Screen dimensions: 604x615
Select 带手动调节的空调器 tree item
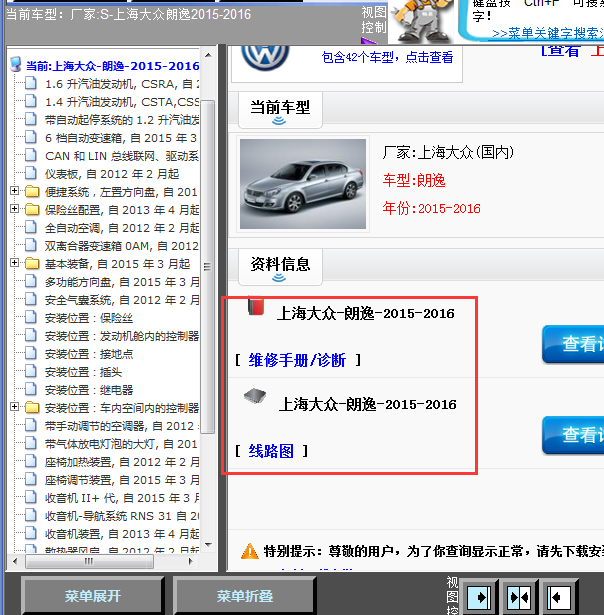point(122,426)
